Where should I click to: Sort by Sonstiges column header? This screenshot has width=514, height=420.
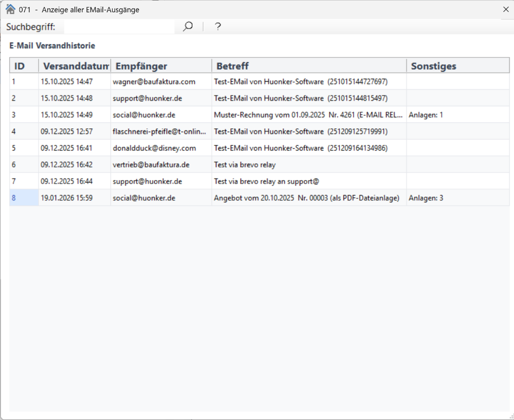pos(458,66)
